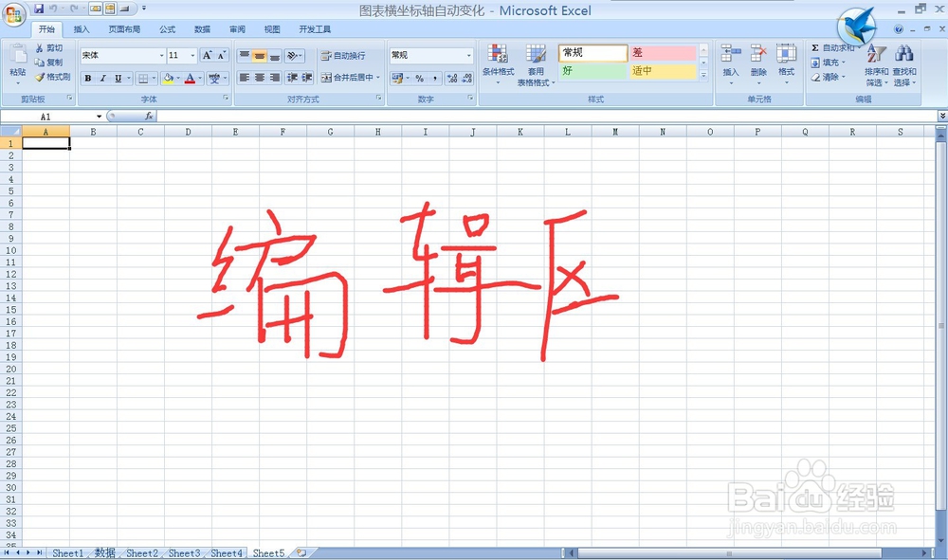
Task: Apply the 好 (good) cell style
Action: (x=593, y=71)
